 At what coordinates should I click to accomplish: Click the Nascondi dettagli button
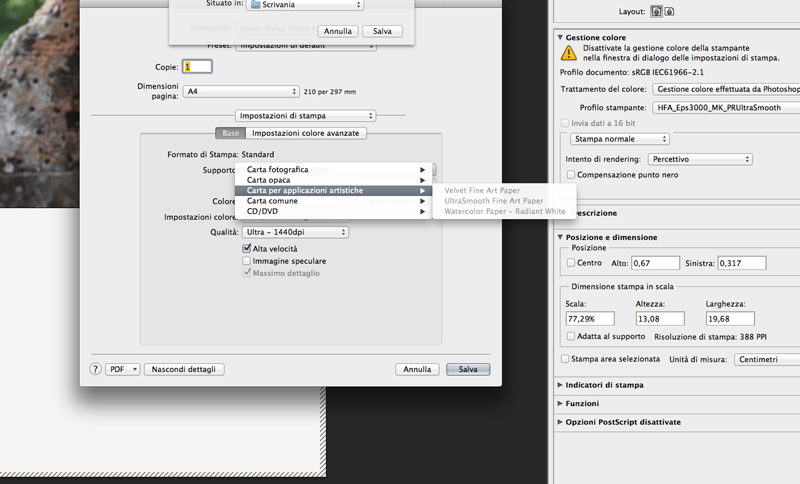click(186, 369)
